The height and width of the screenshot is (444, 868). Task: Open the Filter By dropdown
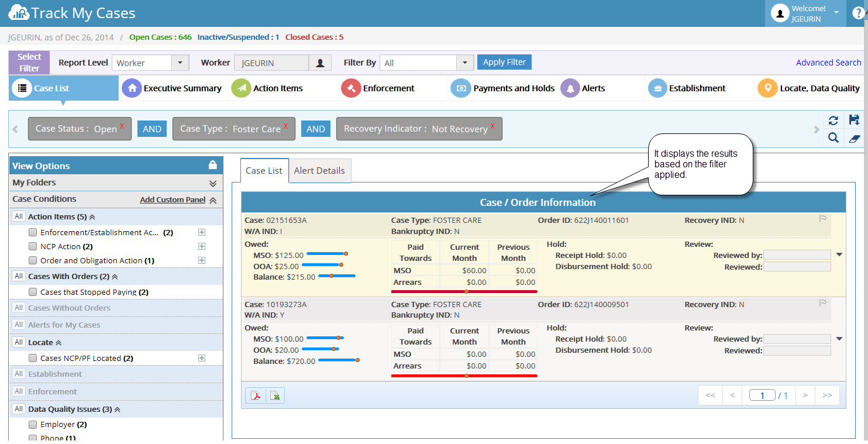pyautogui.click(x=465, y=63)
